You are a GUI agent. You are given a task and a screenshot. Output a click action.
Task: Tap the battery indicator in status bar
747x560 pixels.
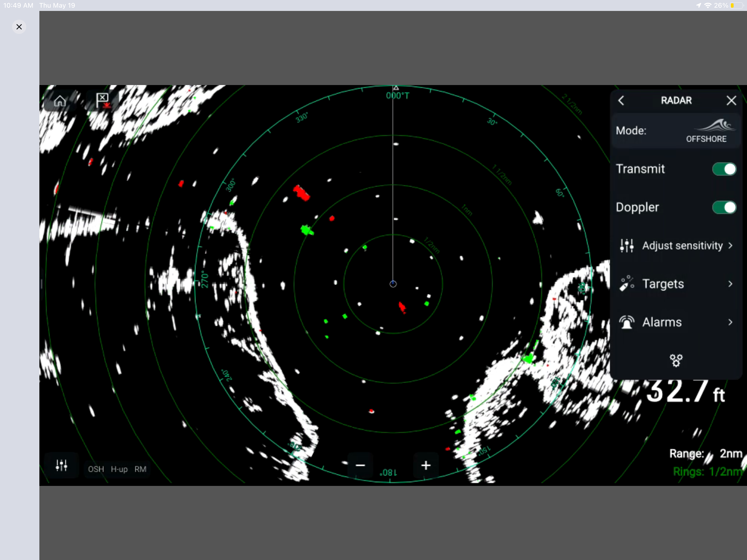[x=737, y=5]
